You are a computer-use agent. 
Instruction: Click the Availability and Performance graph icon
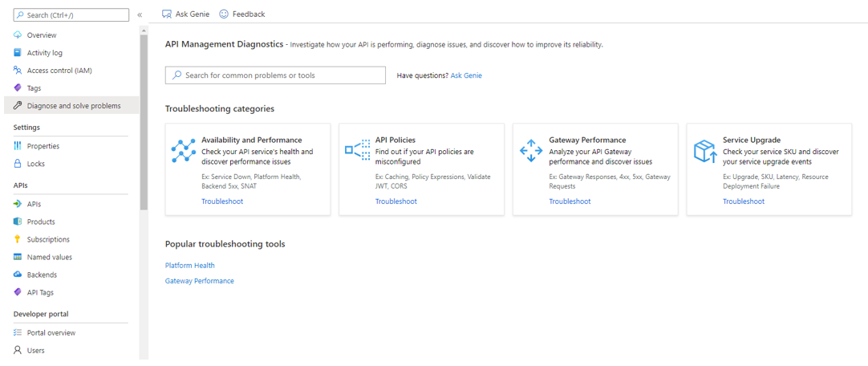pos(185,150)
